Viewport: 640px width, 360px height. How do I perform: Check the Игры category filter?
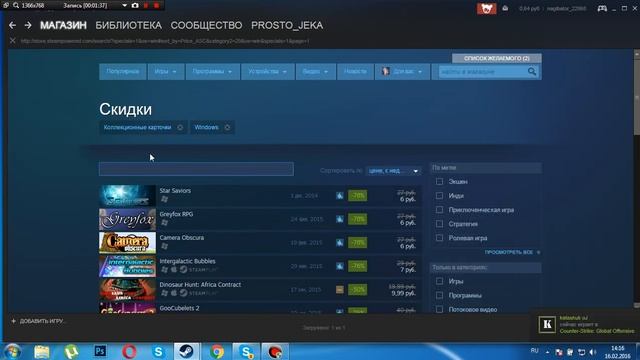pyautogui.click(x=439, y=281)
